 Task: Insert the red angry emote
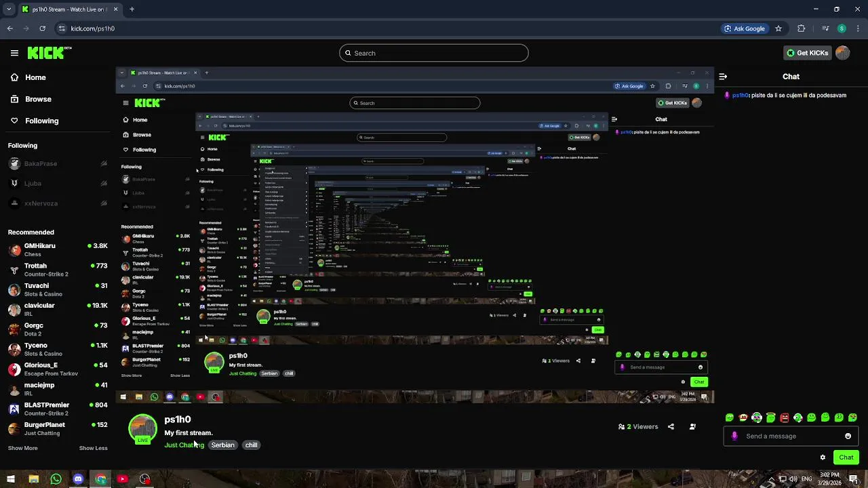[785, 418]
